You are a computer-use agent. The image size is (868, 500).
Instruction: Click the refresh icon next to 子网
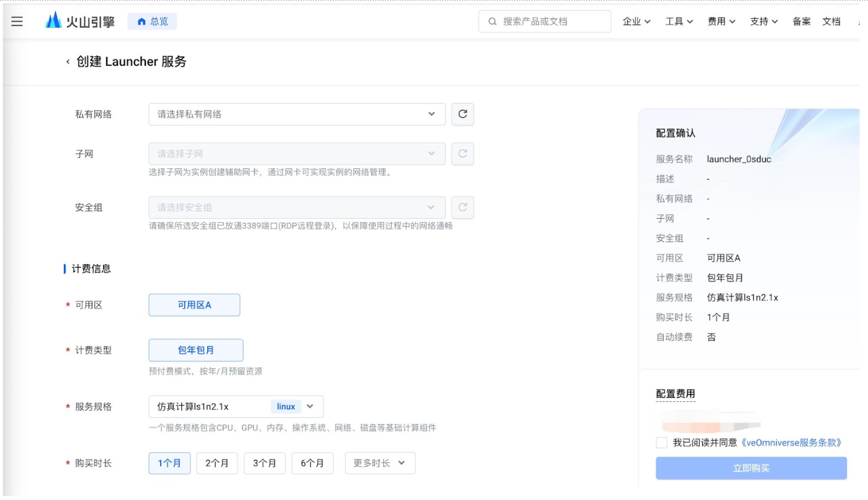pyautogui.click(x=463, y=154)
